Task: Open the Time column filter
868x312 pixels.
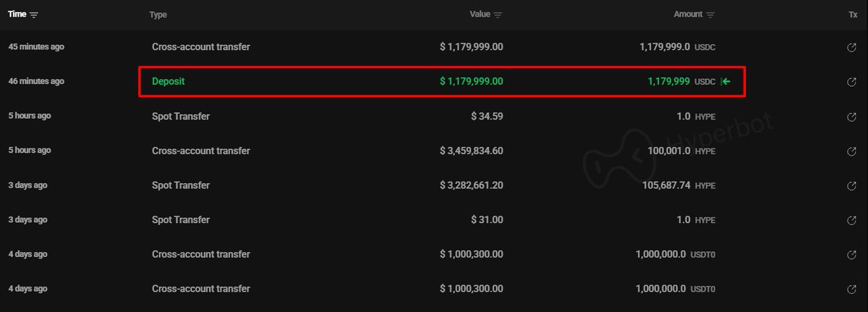Action: pyautogui.click(x=35, y=15)
